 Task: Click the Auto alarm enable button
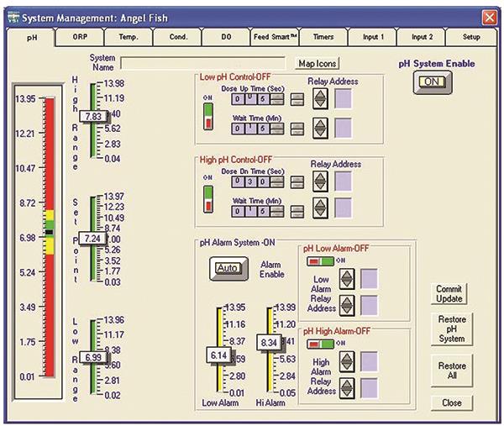click(224, 268)
